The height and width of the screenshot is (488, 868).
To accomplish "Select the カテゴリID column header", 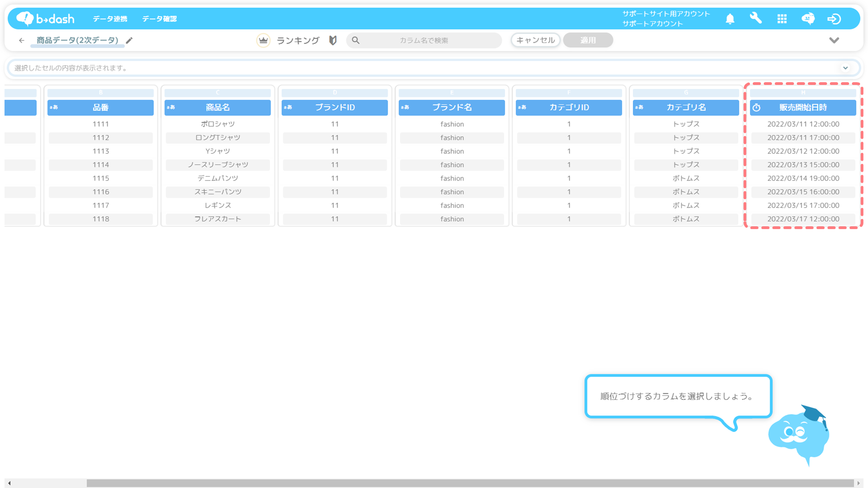I will click(569, 107).
